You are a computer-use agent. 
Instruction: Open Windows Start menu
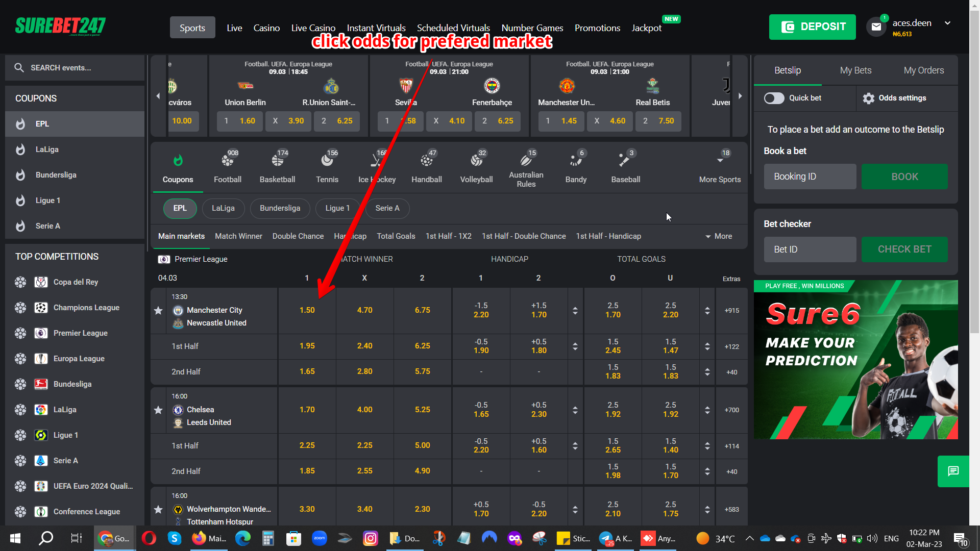15,538
